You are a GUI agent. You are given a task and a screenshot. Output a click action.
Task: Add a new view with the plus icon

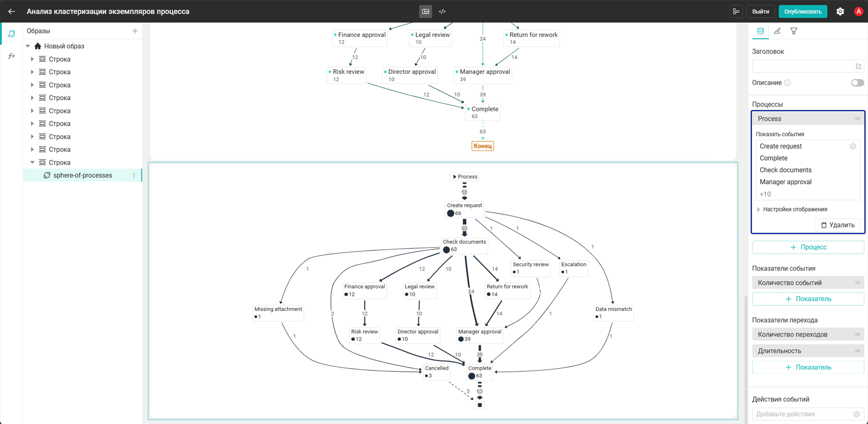point(135,31)
